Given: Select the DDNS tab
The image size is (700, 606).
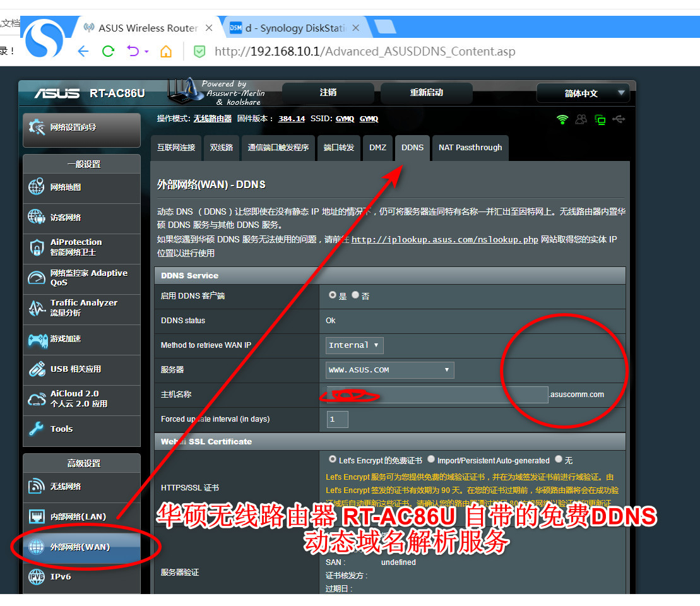Looking at the screenshot, I should tap(413, 148).
